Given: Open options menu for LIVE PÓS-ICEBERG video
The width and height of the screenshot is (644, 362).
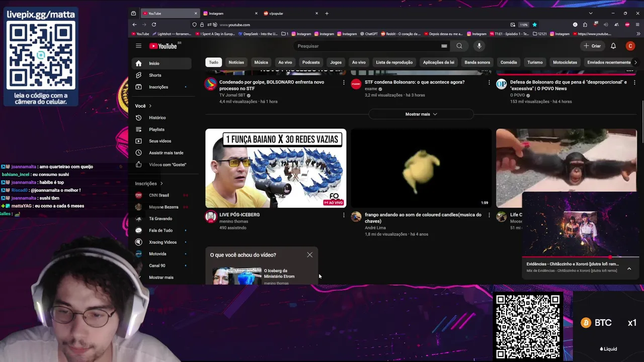Looking at the screenshot, I should [x=344, y=215].
